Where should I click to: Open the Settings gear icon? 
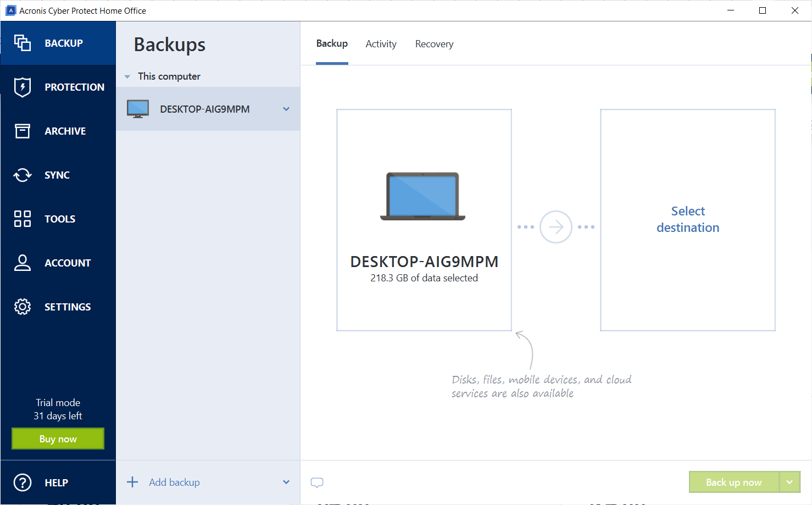(23, 307)
